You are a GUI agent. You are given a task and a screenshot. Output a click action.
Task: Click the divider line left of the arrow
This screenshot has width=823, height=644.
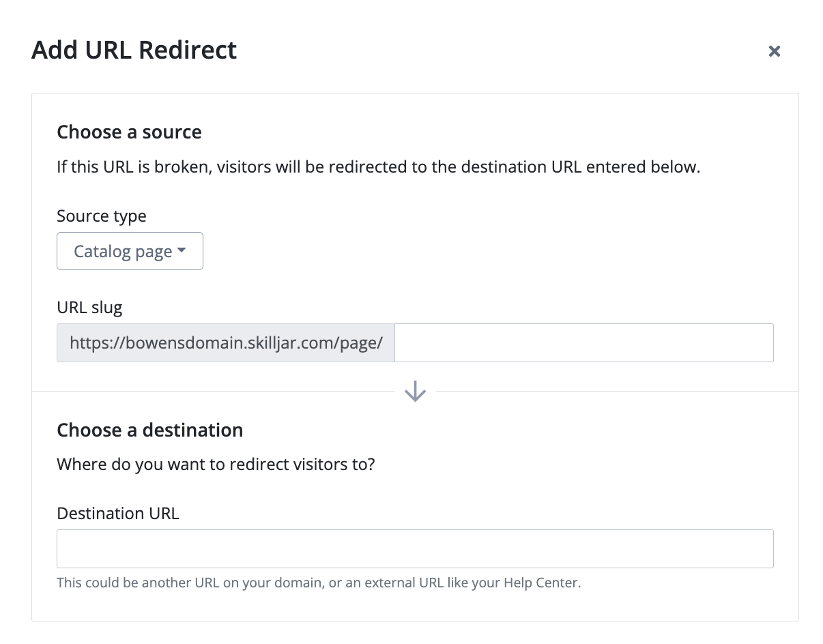(x=213, y=392)
